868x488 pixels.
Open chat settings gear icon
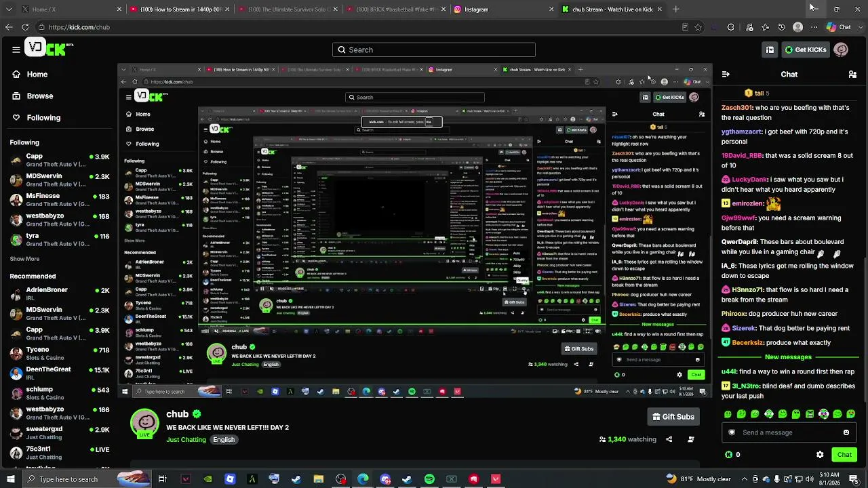pos(820,455)
